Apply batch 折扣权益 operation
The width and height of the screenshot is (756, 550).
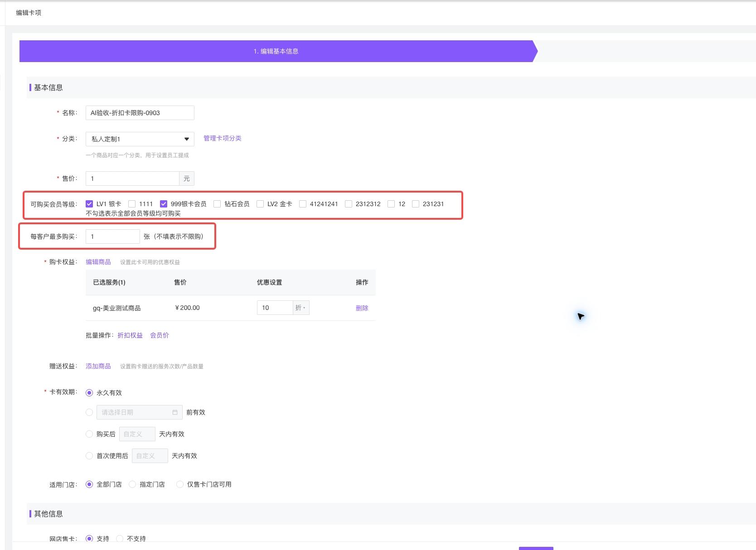[130, 335]
